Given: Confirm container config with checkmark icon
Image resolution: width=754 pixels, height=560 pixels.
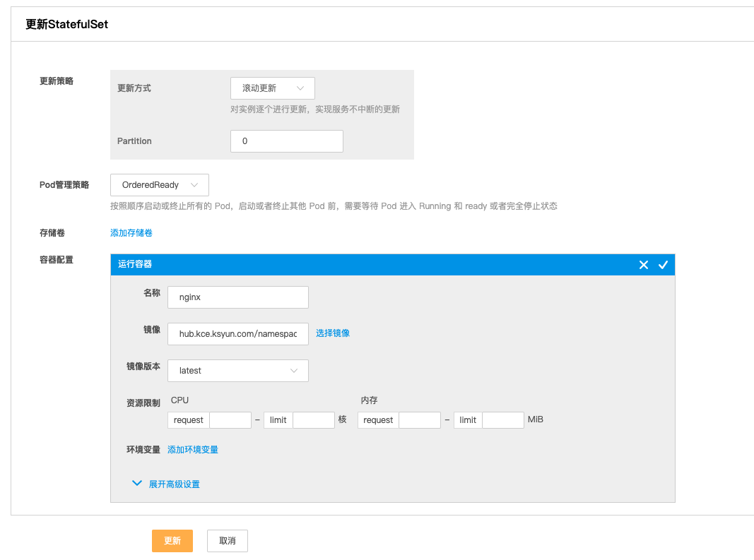Looking at the screenshot, I should [x=663, y=265].
